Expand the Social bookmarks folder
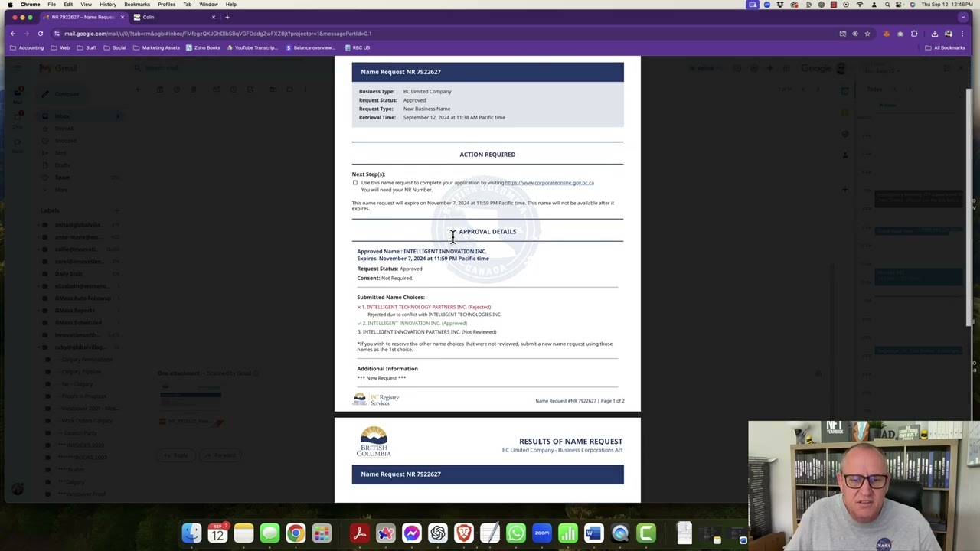Screen dimensions: 980x551 (115, 47)
